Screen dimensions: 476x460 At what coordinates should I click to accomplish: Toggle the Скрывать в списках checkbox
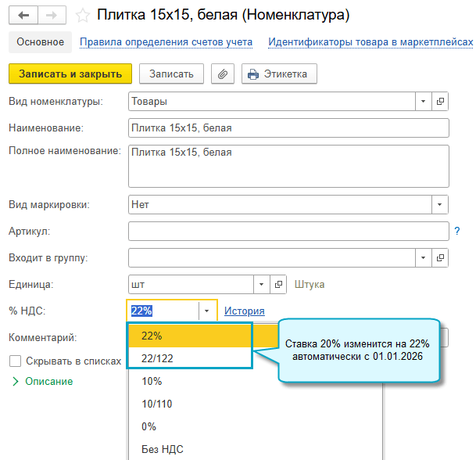tap(15, 361)
